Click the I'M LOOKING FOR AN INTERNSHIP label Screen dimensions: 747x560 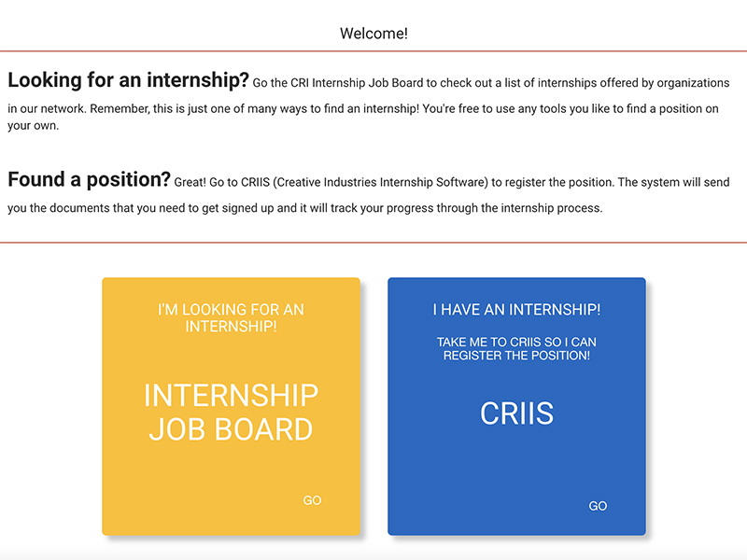231,316
